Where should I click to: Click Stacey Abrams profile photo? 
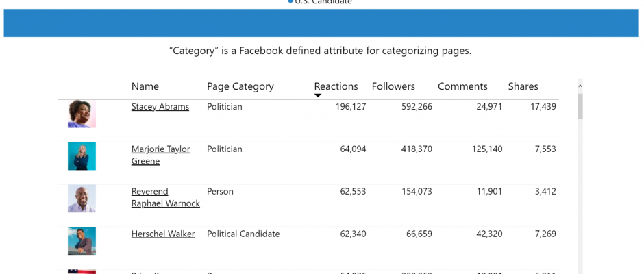82,114
